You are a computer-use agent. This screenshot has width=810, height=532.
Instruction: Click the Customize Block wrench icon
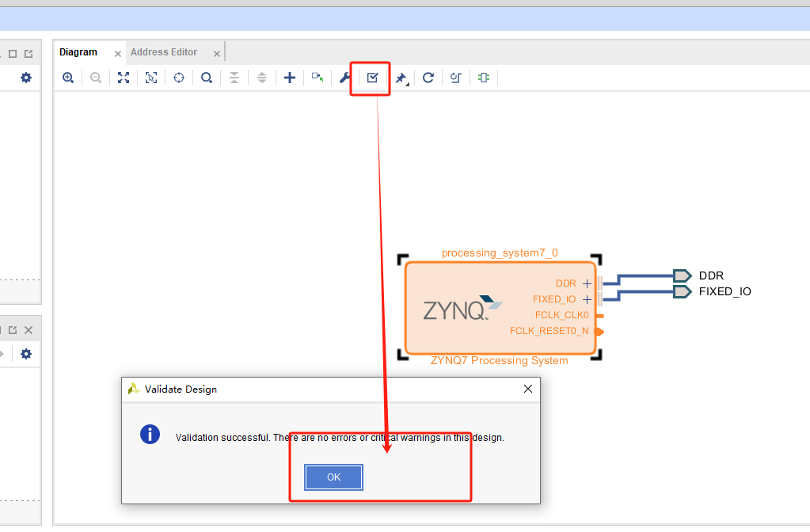[x=344, y=78]
